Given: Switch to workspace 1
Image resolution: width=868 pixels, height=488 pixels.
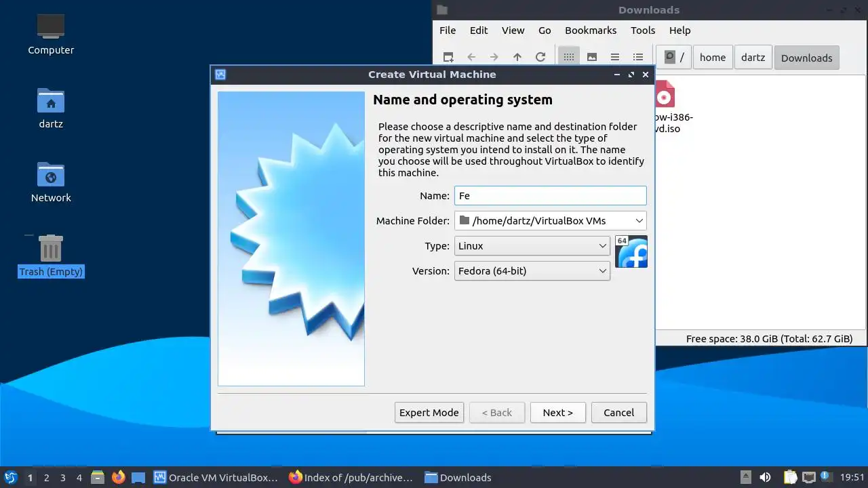Looking at the screenshot, I should tap(30, 478).
